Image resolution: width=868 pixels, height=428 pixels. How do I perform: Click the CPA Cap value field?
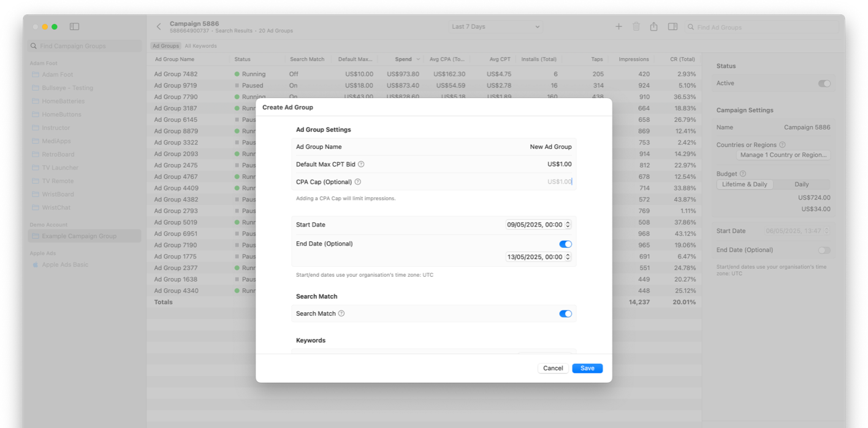pyautogui.click(x=560, y=182)
